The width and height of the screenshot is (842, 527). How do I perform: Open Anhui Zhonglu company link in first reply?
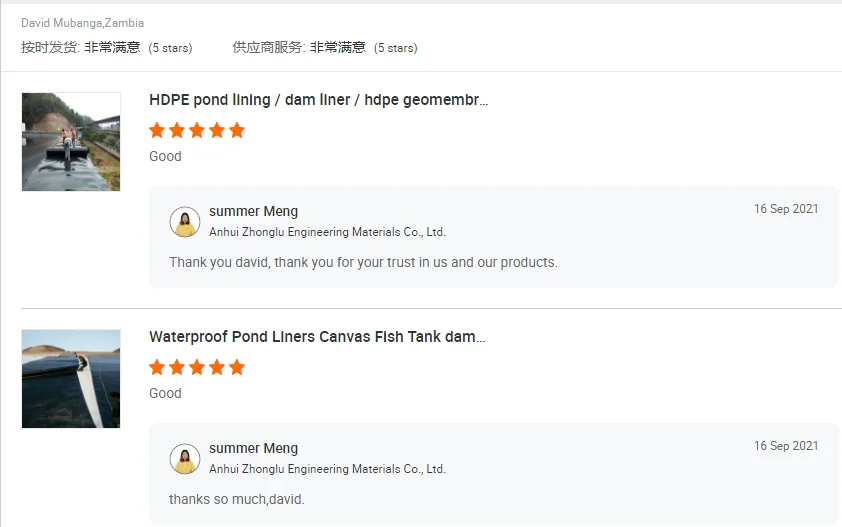coord(327,232)
